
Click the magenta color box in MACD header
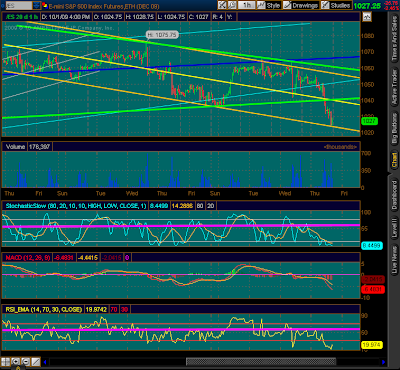click(127, 257)
